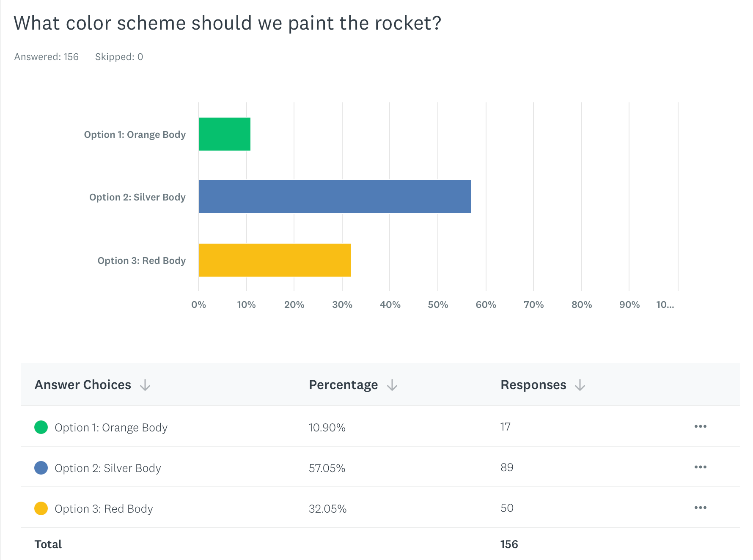
Task: Open more options for Orange Body row
Action: coord(700,426)
